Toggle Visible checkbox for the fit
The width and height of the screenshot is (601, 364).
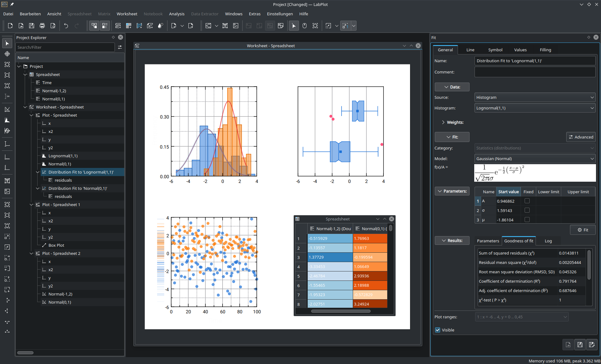click(x=438, y=330)
